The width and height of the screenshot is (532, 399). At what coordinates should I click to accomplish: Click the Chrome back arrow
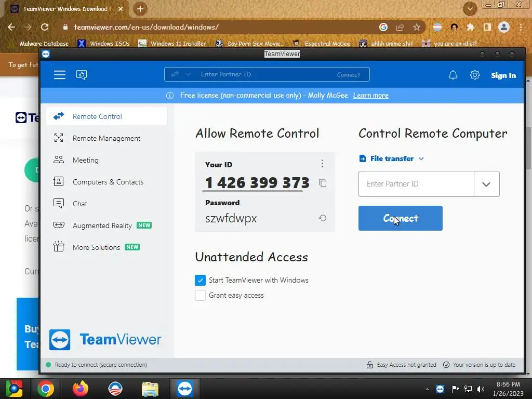point(11,27)
